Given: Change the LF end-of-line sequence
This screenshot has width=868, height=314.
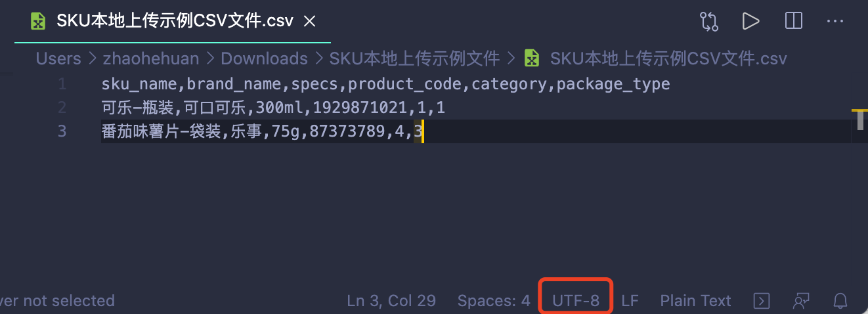Looking at the screenshot, I should (x=630, y=301).
